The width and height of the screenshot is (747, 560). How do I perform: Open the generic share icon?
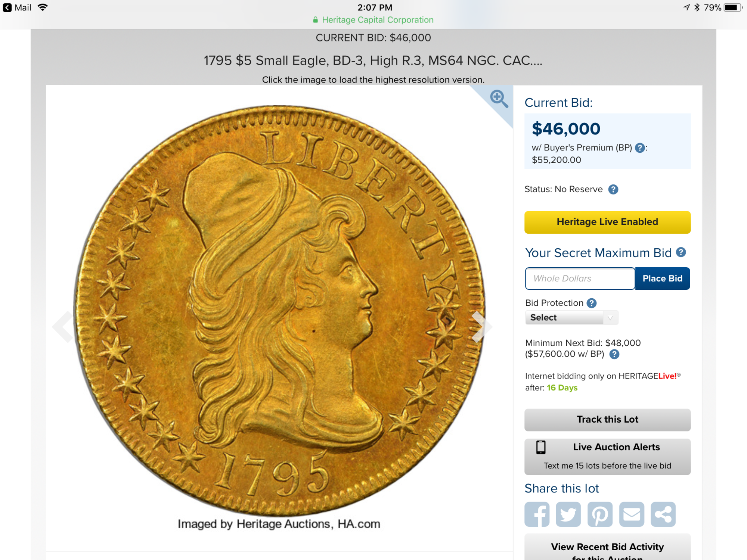(663, 514)
